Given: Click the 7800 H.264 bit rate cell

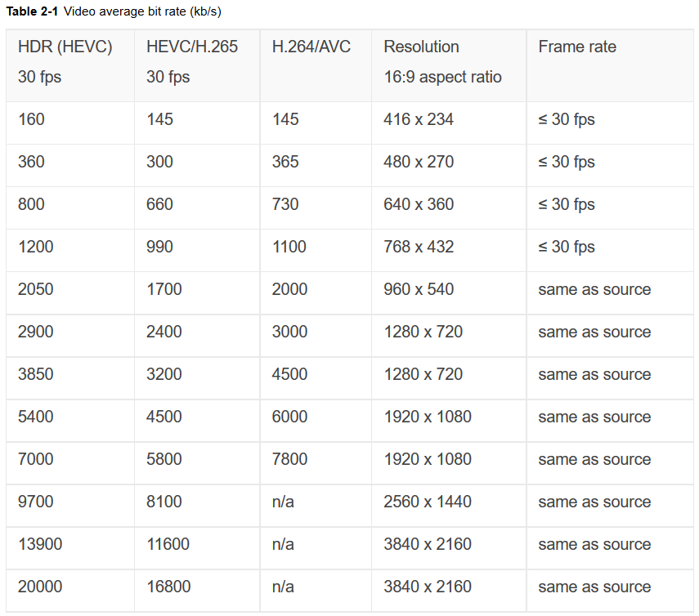Looking at the screenshot, I should point(289,459).
